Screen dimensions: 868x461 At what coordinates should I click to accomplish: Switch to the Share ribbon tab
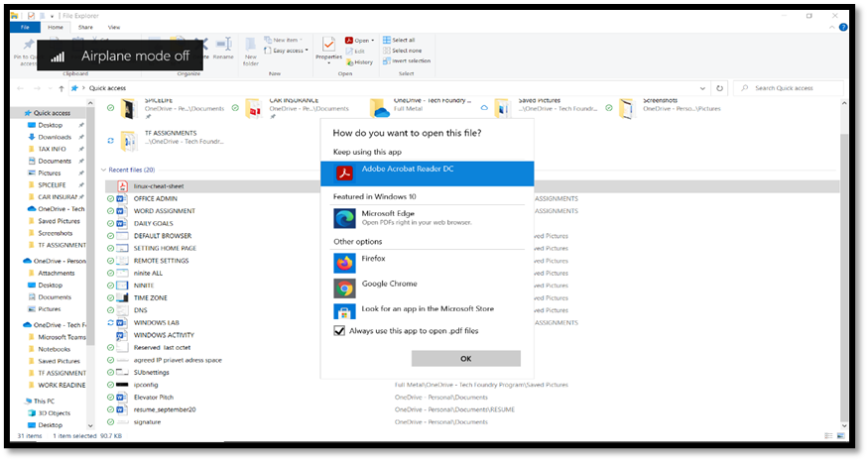click(x=85, y=27)
